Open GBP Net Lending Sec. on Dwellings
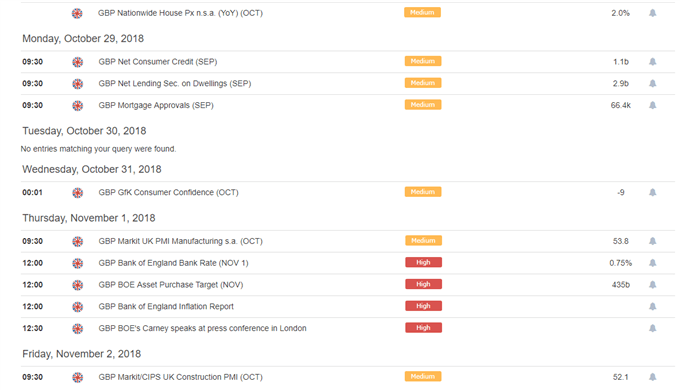Image resolution: width=680 pixels, height=391 pixels. [x=175, y=84]
